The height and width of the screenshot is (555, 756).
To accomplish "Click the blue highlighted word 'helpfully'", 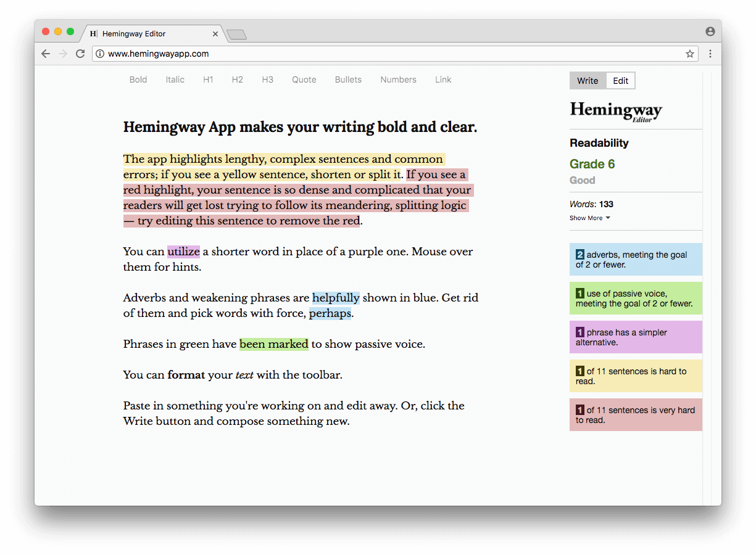I will [336, 298].
